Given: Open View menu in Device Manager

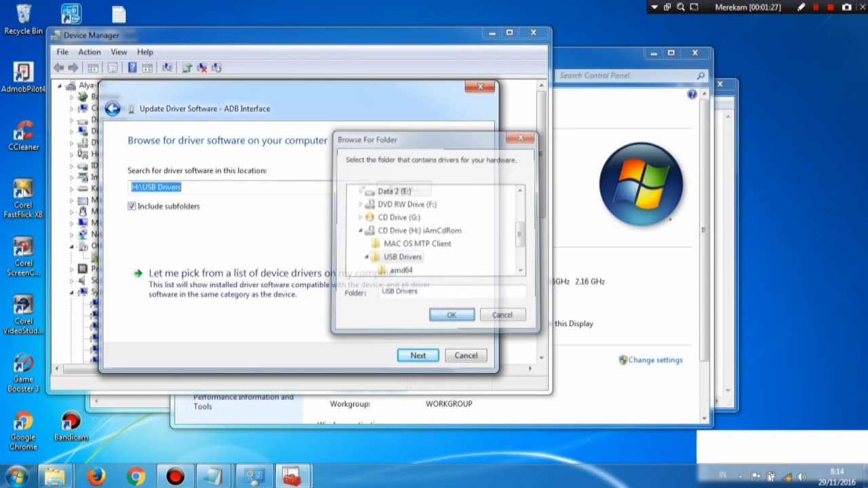Looking at the screenshot, I should pyautogui.click(x=119, y=52).
